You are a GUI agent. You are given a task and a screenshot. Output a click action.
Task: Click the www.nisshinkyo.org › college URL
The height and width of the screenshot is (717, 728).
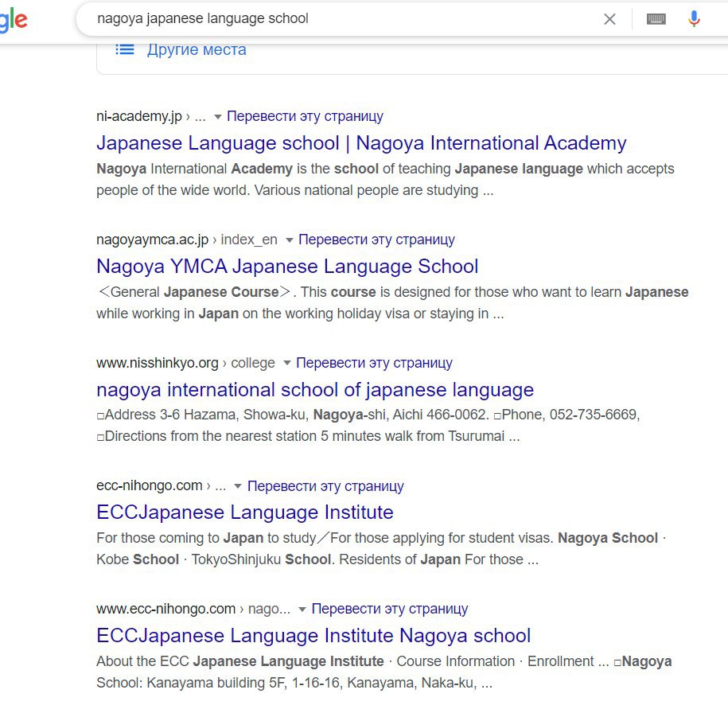pyautogui.click(x=185, y=363)
